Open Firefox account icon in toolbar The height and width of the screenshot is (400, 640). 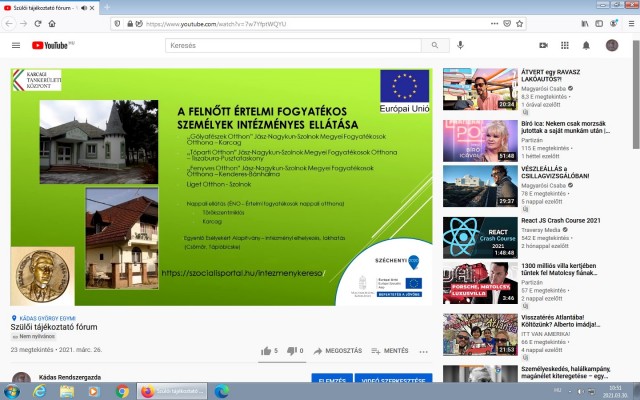click(613, 24)
